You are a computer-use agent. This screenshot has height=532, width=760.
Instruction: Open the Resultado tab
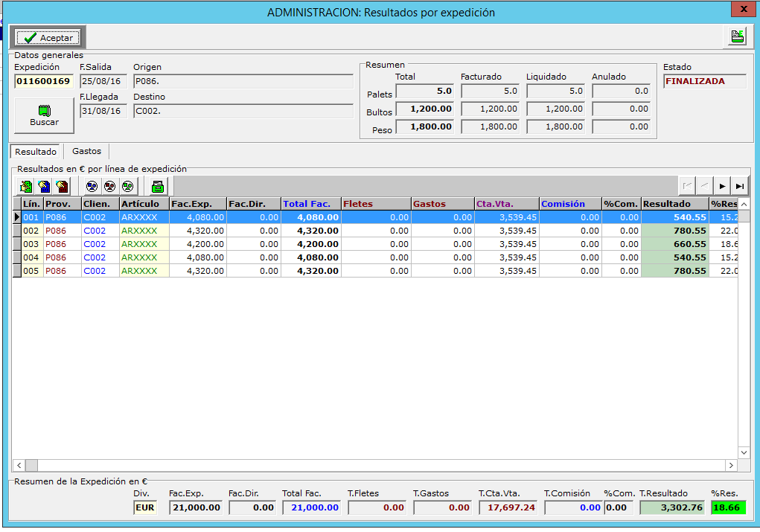coord(36,151)
